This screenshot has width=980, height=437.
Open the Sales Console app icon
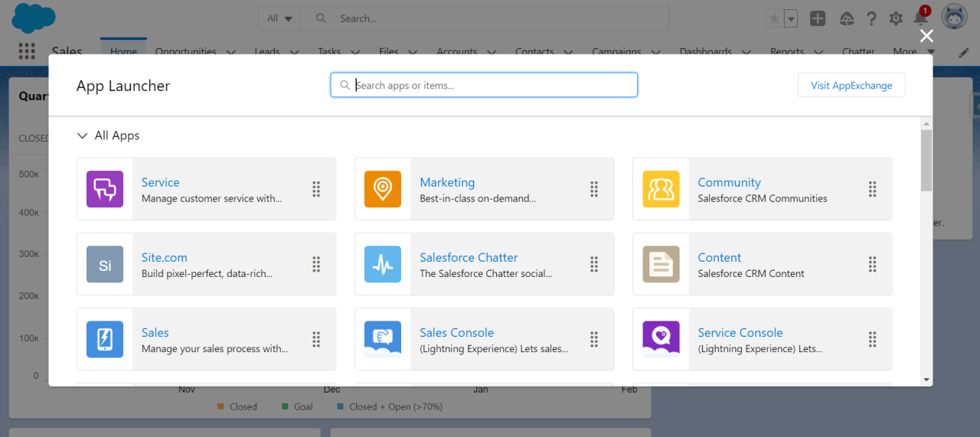tap(383, 339)
